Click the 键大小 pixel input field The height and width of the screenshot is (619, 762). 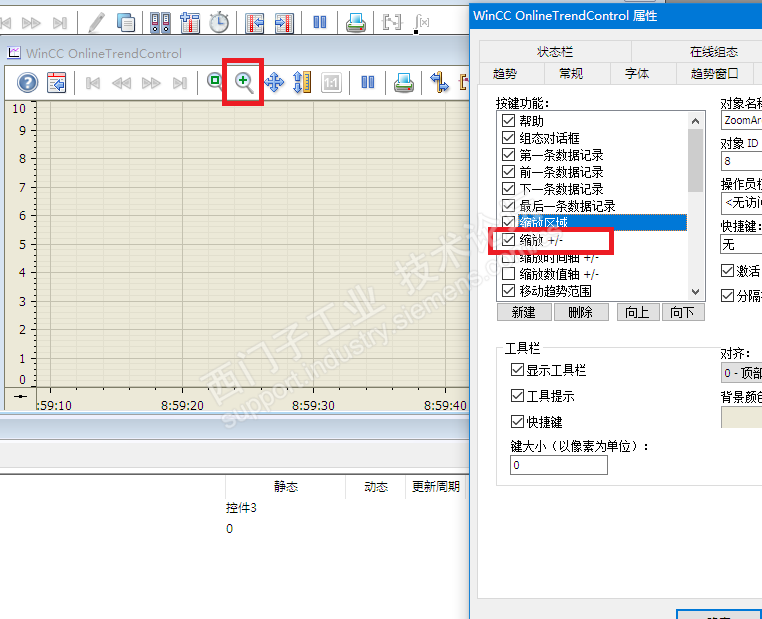tap(558, 465)
